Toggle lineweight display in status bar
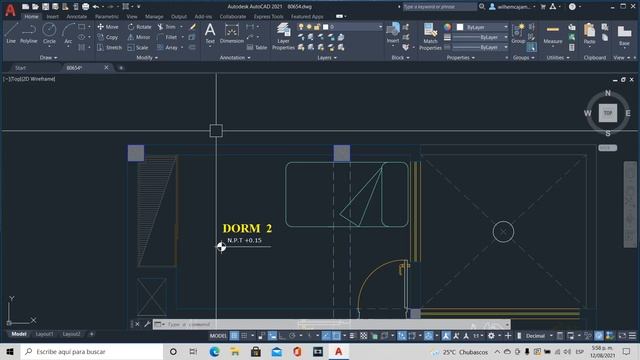Screen dimensions: 640x360 point(353,336)
